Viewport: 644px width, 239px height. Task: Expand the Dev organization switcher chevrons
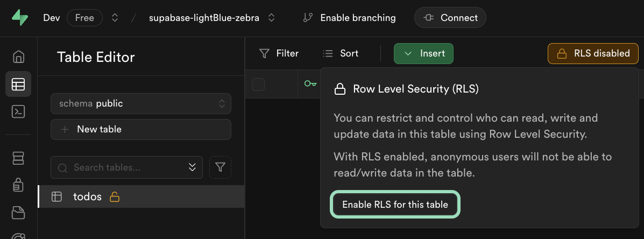pos(115,18)
